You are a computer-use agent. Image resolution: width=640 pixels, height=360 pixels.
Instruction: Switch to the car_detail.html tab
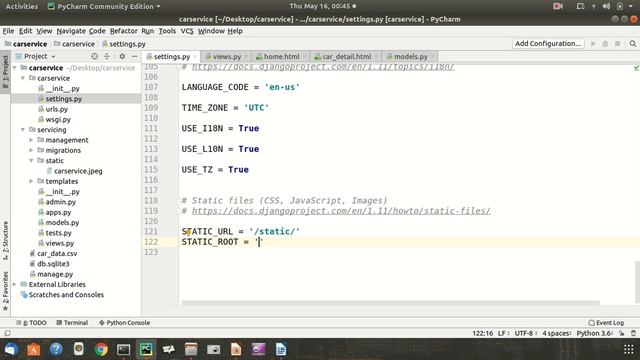[346, 57]
